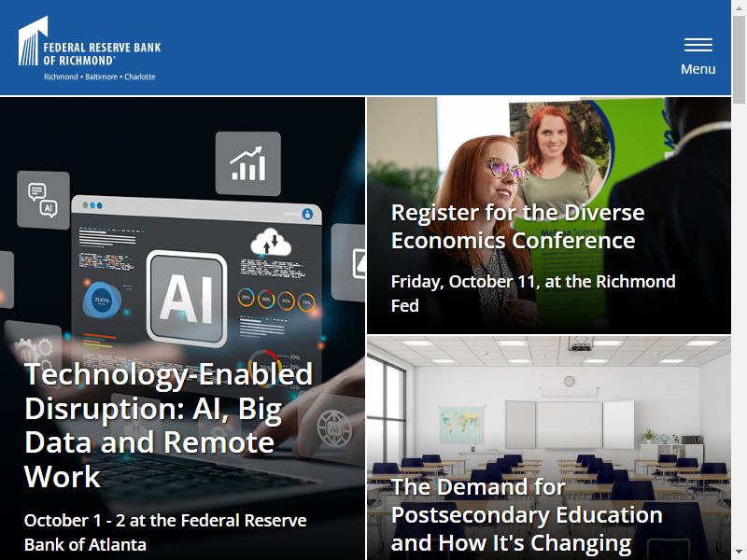Click the Federal Reserve Bank of Richmond logo
Viewport: 747px width, 560px height.
click(x=90, y=49)
